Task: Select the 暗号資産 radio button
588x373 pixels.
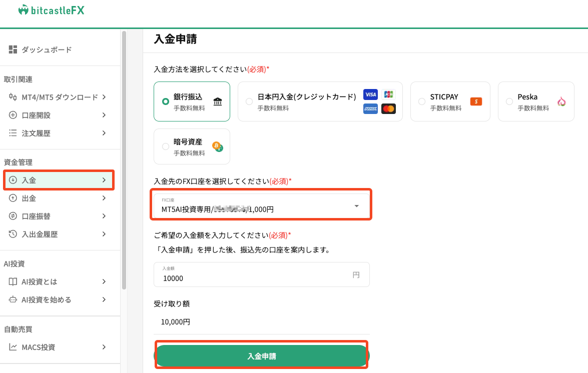Action: pos(165,146)
